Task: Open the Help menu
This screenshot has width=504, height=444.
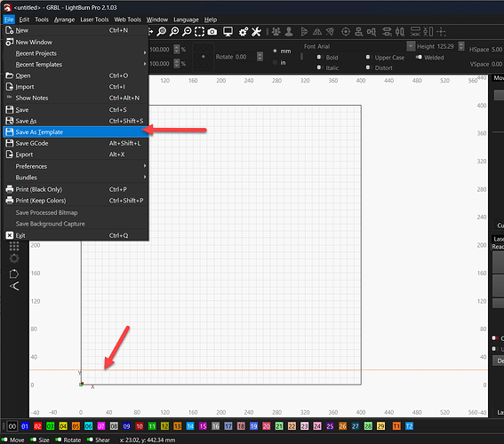Action: click(211, 20)
